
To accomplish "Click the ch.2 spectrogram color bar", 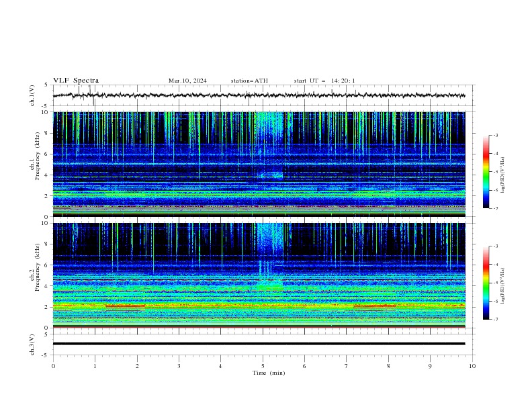I will pos(486,283).
